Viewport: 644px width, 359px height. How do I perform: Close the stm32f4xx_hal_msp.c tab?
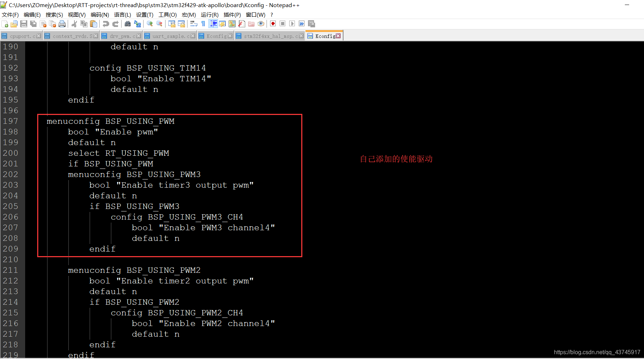pyautogui.click(x=301, y=36)
